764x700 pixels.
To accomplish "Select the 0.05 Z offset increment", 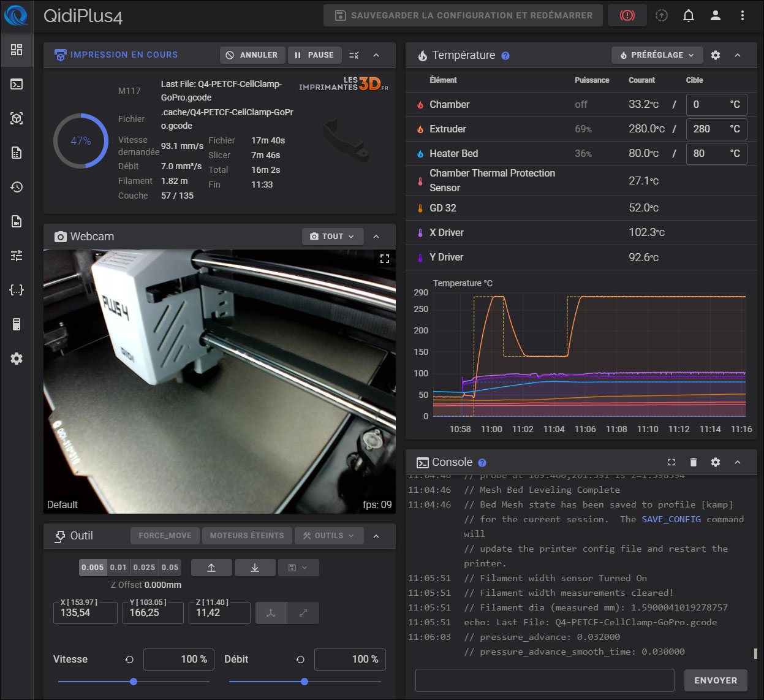I will [170, 568].
